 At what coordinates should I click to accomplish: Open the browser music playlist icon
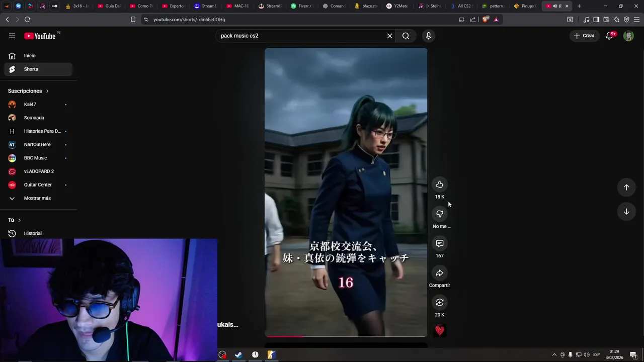586,20
